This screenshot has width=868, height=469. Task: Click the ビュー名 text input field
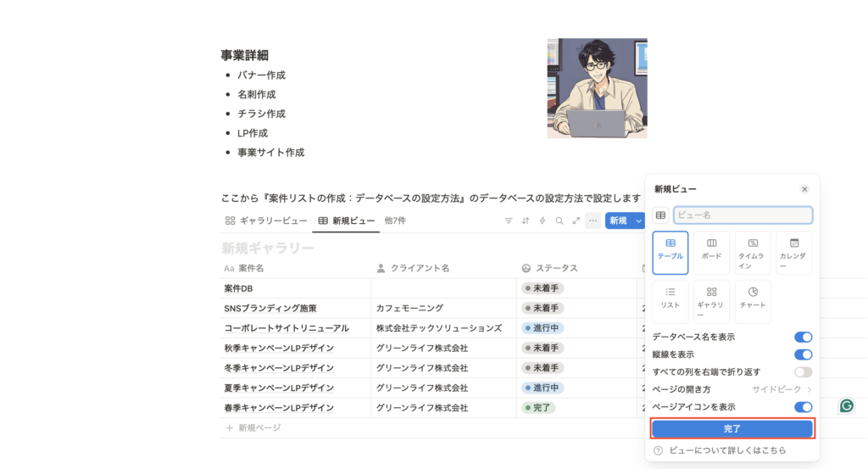[x=743, y=215]
